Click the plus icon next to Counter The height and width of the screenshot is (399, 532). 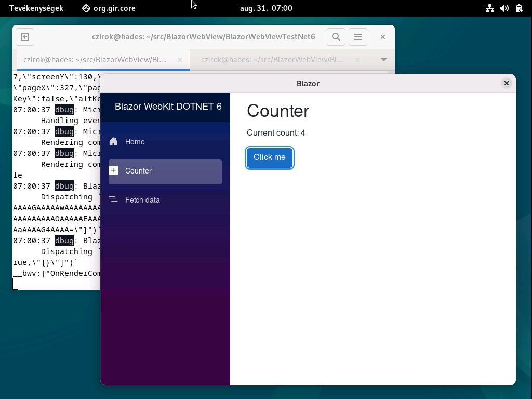(113, 169)
